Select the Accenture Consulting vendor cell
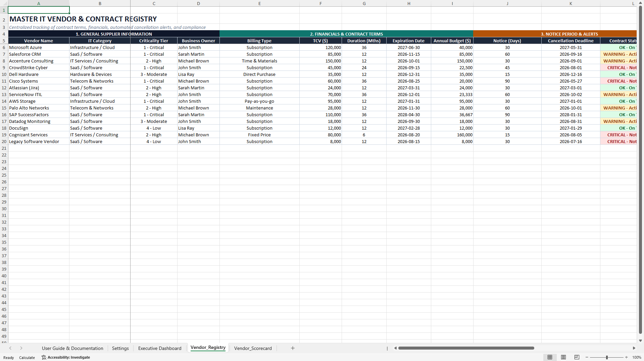The height and width of the screenshot is (361, 644). [39, 61]
